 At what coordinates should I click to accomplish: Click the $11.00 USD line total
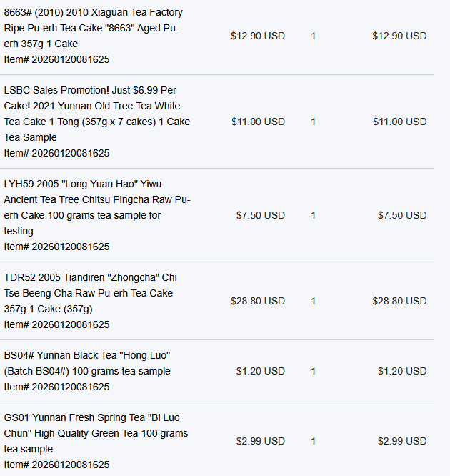(x=399, y=122)
